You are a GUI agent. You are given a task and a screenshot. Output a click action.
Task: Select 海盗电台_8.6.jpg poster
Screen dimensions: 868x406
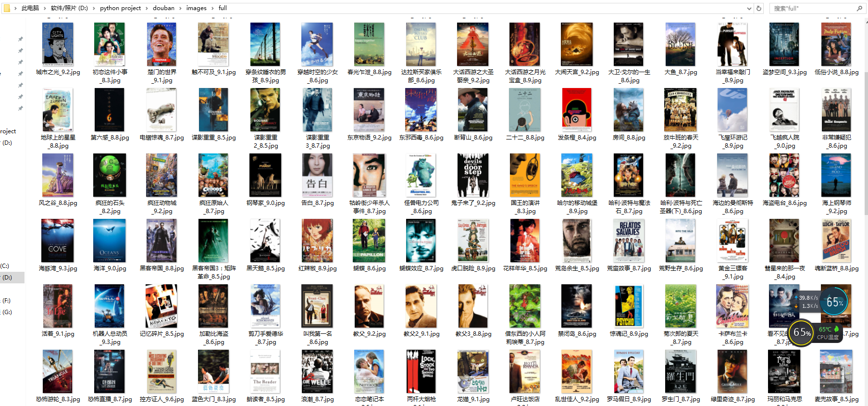(x=784, y=175)
